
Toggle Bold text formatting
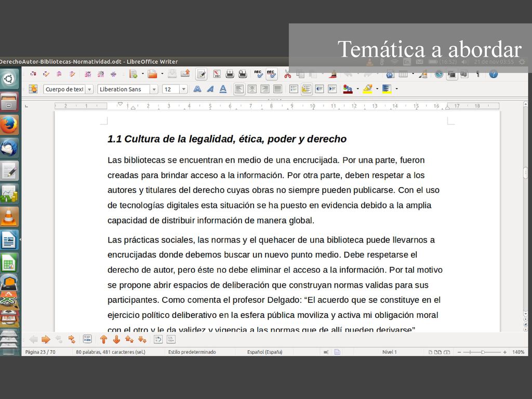(197, 89)
